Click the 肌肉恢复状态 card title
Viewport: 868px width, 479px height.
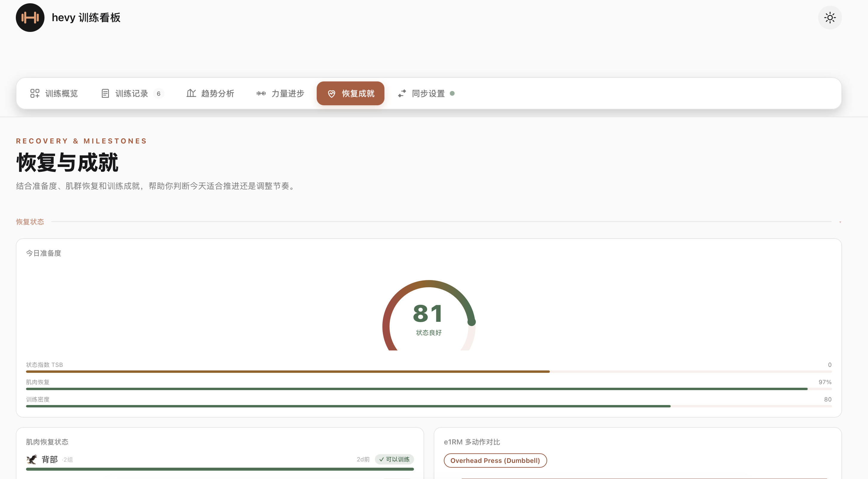(x=47, y=442)
